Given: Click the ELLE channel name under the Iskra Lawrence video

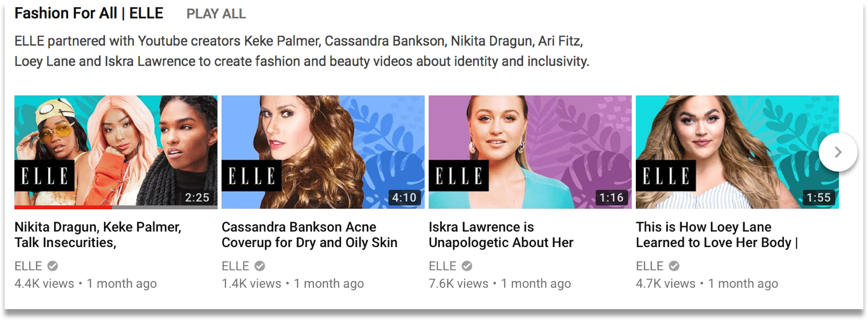Looking at the screenshot, I should [x=442, y=266].
